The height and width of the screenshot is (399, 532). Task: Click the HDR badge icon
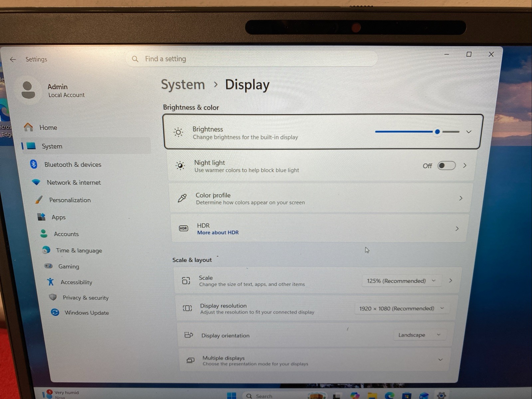(184, 228)
